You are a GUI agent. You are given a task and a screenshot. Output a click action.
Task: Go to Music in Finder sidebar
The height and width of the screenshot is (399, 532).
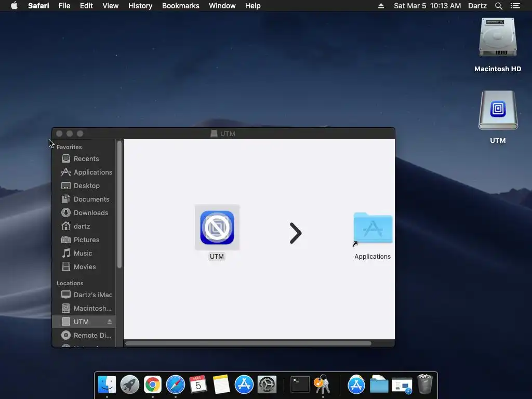84,253
